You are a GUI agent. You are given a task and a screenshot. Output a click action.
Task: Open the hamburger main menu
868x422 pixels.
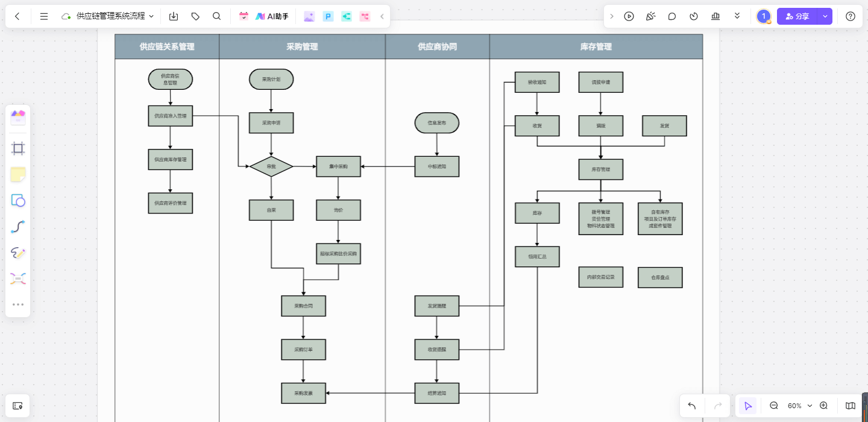point(44,16)
